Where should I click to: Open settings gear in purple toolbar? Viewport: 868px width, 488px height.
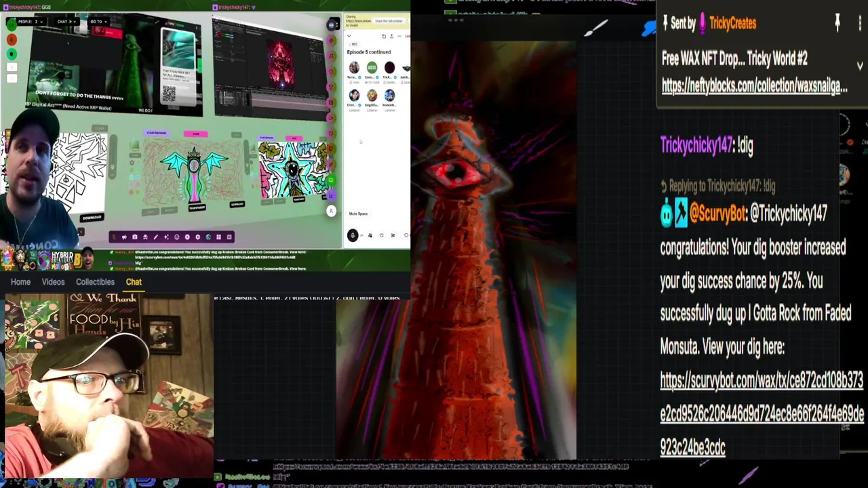point(198,237)
